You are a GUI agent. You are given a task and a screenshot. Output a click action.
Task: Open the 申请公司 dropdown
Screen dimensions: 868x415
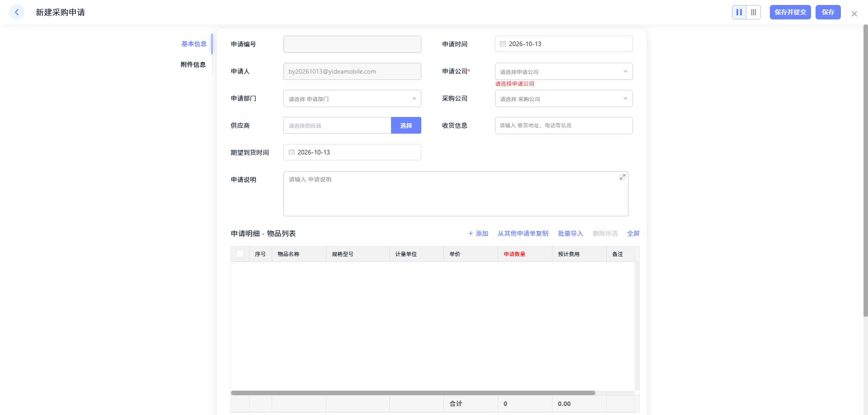coord(564,71)
